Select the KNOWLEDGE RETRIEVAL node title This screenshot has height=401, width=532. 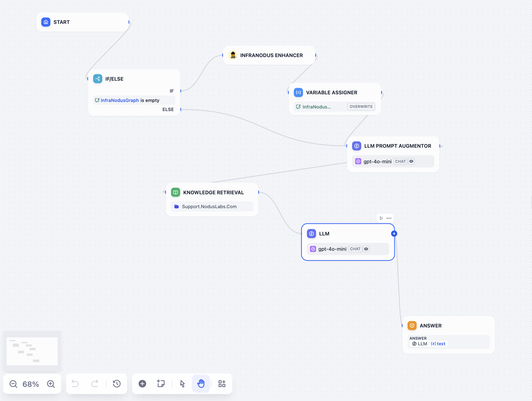point(213,193)
